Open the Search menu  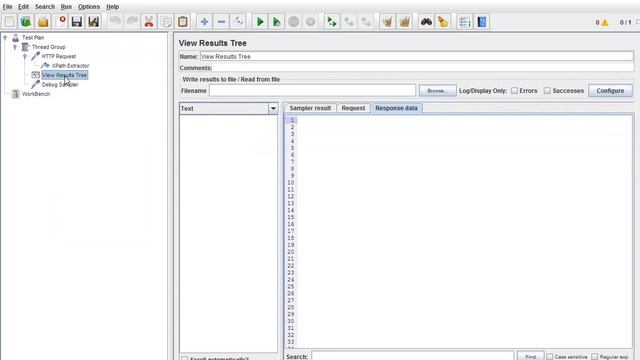(x=45, y=7)
